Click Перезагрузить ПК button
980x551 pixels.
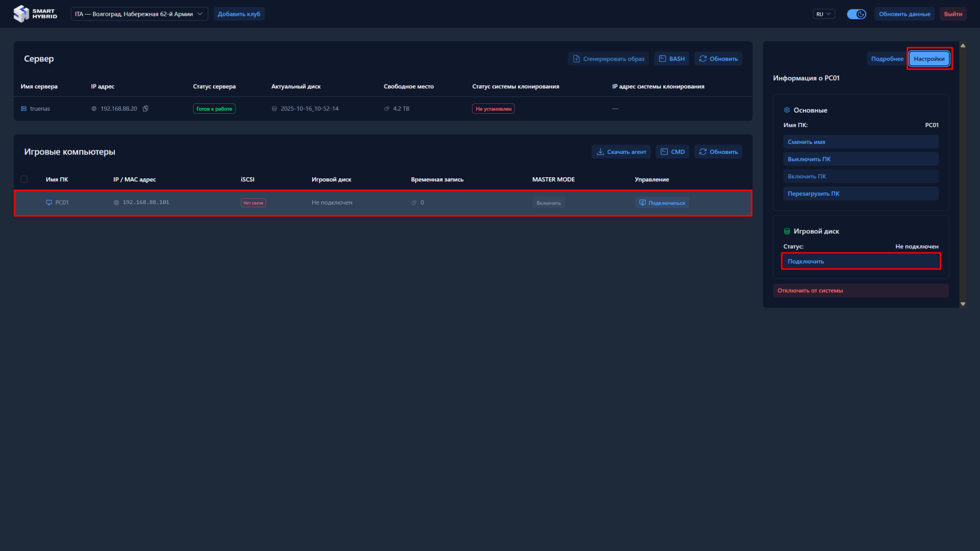click(860, 194)
